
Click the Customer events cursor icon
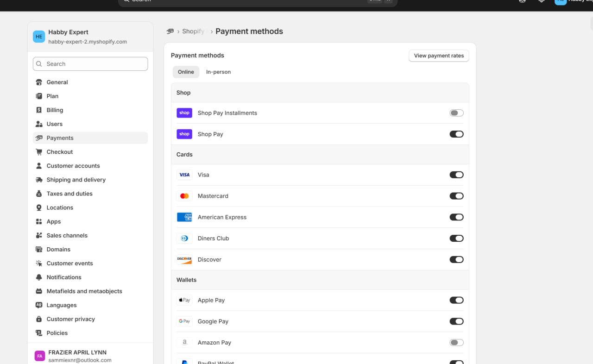pos(39,264)
